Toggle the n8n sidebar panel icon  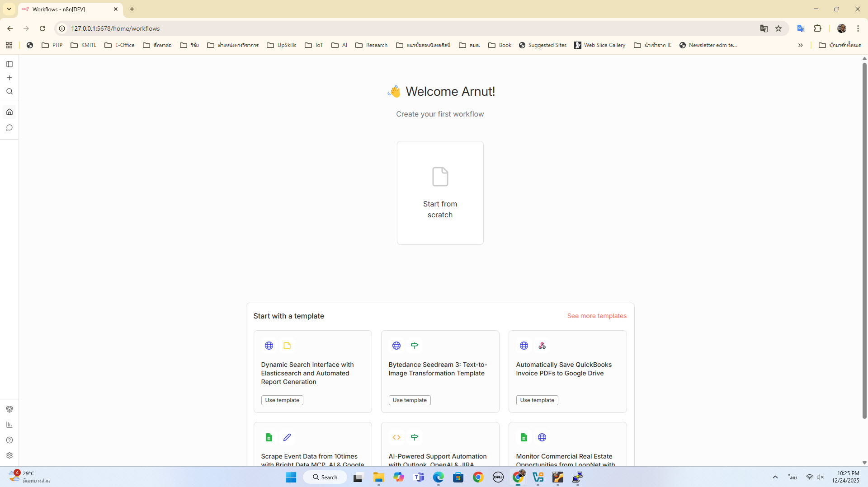pos(9,64)
